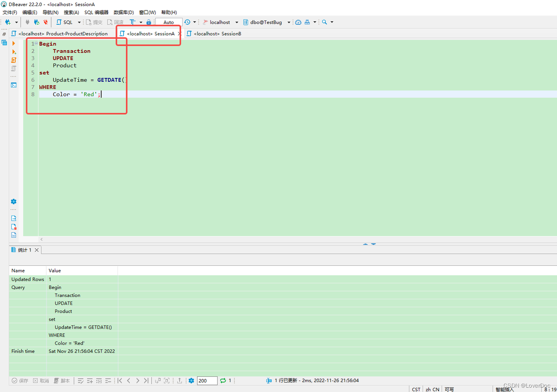
Task: Open the 文件(F) menu
Action: [10, 12]
